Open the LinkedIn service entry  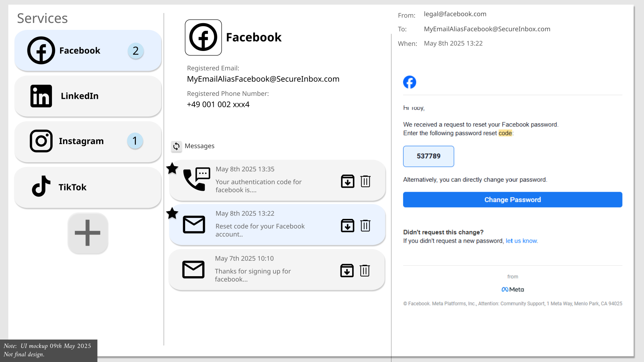[x=88, y=96]
